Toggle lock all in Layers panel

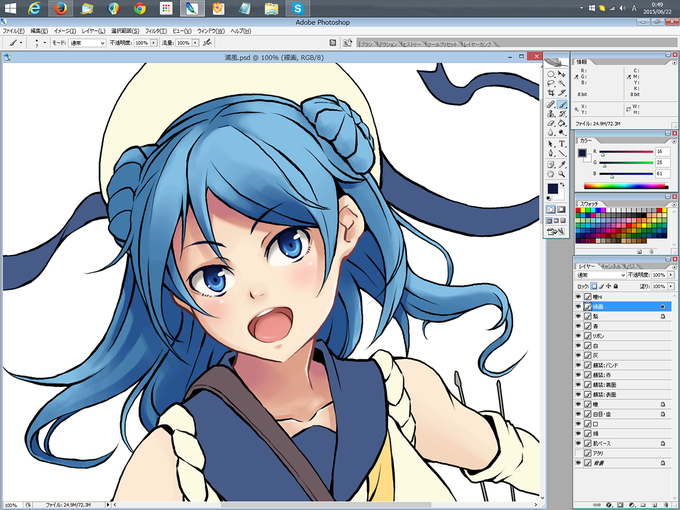pos(616,286)
